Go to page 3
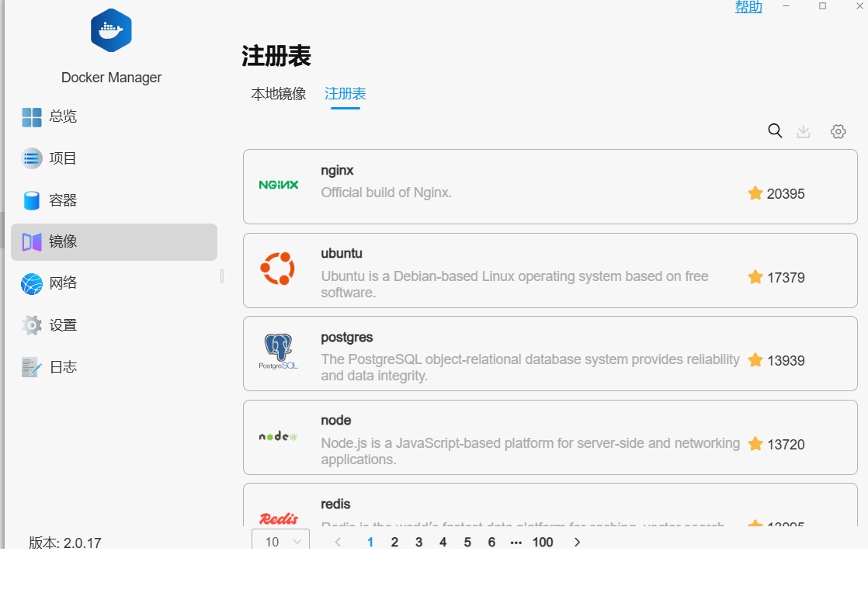Screen dimensions: 868x607 [419, 543]
